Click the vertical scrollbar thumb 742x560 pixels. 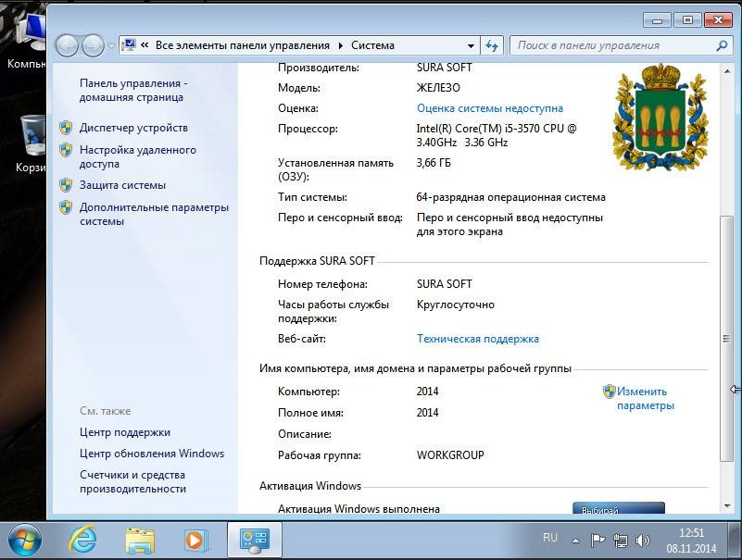pos(726,338)
